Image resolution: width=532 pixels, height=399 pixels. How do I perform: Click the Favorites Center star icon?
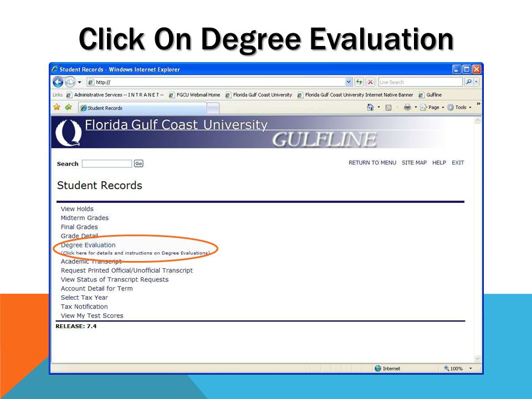click(57, 107)
